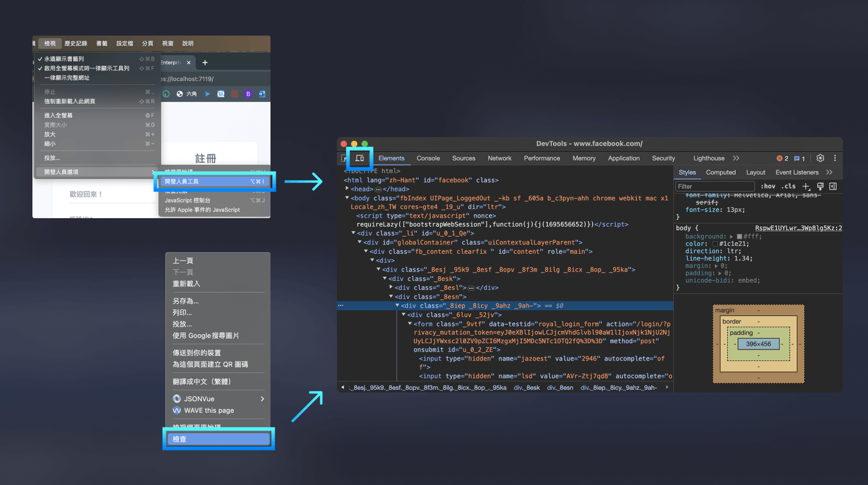The image size is (868, 485).
Task: Click breadcrumb div._8esn
Action: tap(560, 388)
